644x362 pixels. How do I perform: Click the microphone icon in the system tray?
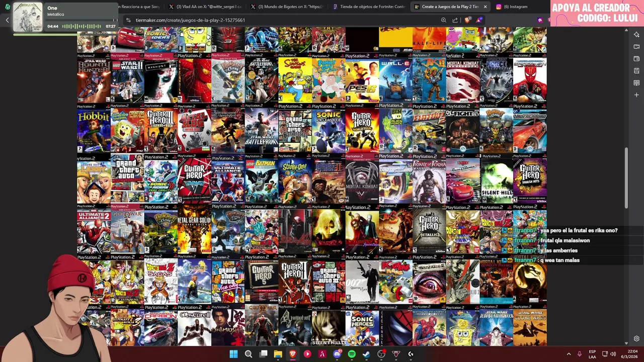pyautogui.click(x=580, y=354)
